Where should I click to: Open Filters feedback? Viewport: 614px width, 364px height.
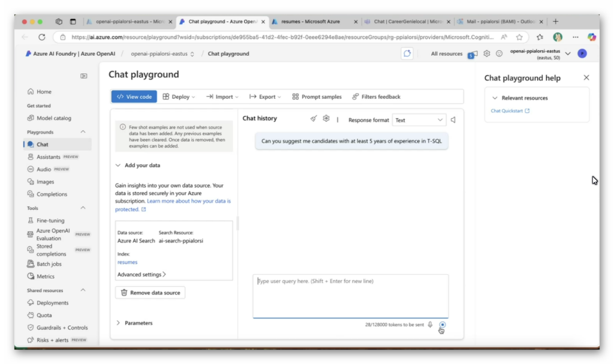(377, 97)
